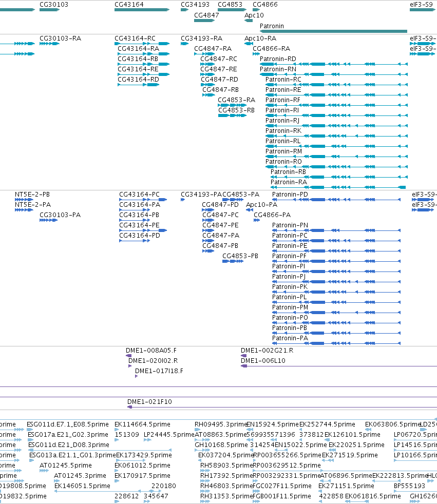The width and height of the screenshot is (437, 504).
Task: Click the CG4847-RA transcript
Action: [x=204, y=54]
